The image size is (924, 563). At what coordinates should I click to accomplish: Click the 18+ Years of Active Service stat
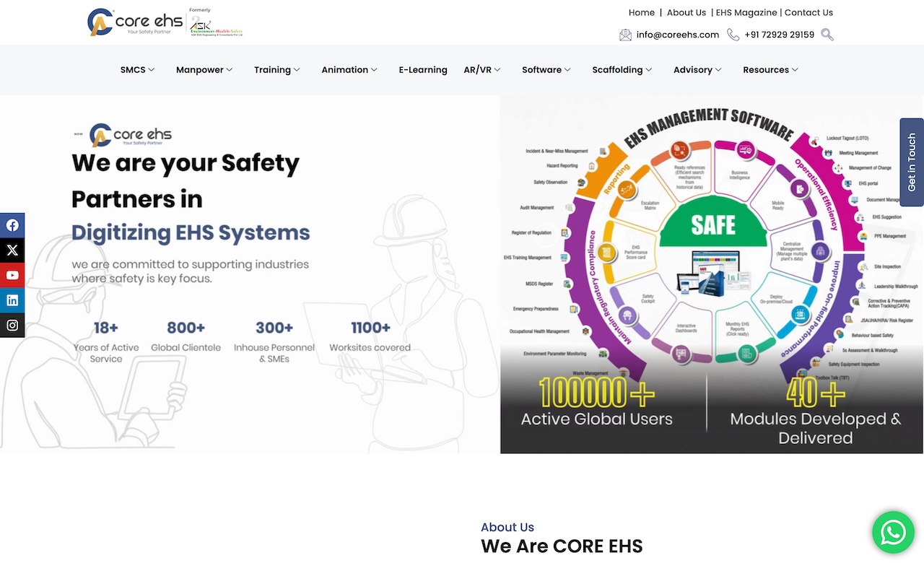point(106,341)
